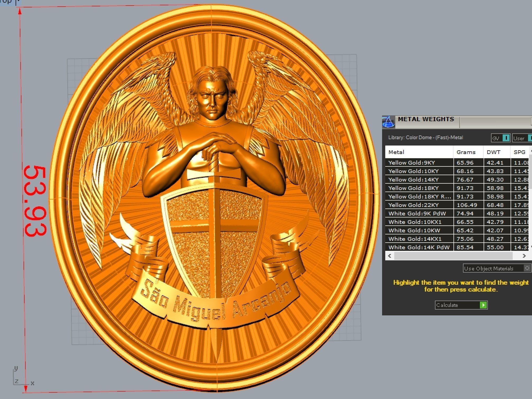Open the Top viewport dropdown arrow

pyautogui.click(x=18, y=2)
